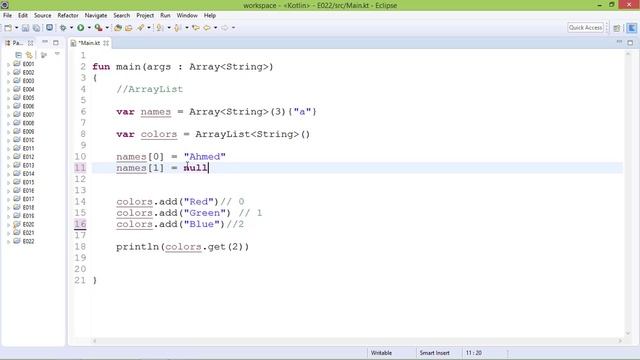Open the Back history dropdown arrow
The width and height of the screenshot is (640, 360).
tap(216, 28)
